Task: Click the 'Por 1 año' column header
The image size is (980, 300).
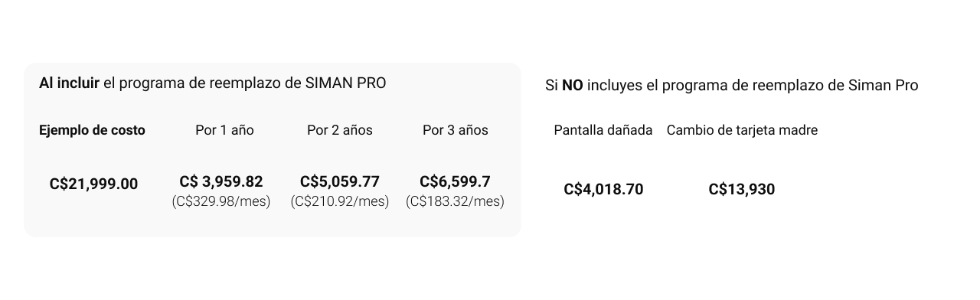Action: pos(224,130)
